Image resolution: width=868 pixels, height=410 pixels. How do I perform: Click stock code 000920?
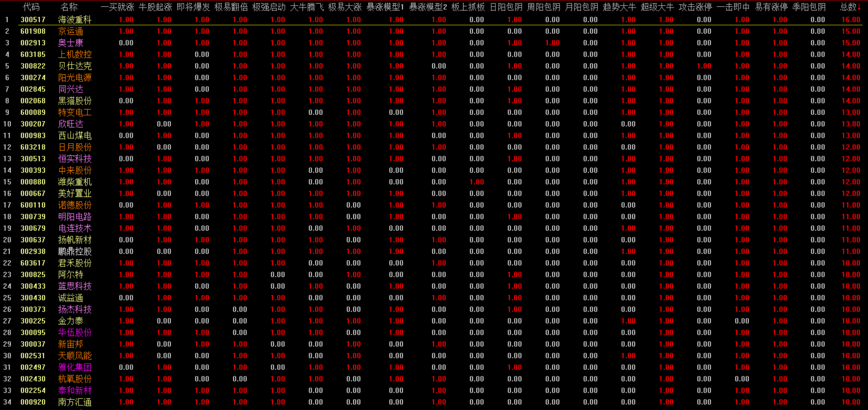33,402
